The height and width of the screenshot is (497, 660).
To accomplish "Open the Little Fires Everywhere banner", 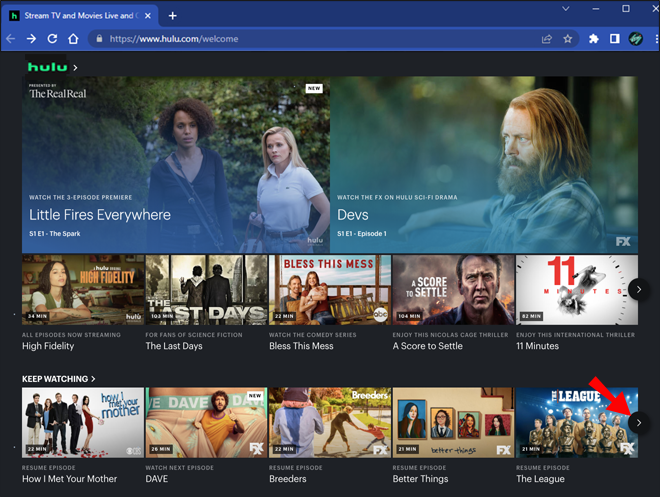I will pyautogui.click(x=176, y=165).
